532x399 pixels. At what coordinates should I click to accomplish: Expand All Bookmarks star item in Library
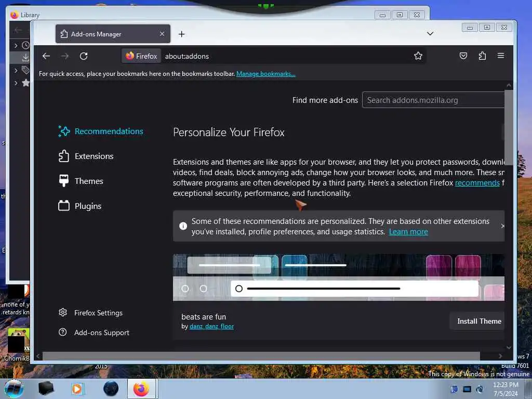tap(16, 83)
